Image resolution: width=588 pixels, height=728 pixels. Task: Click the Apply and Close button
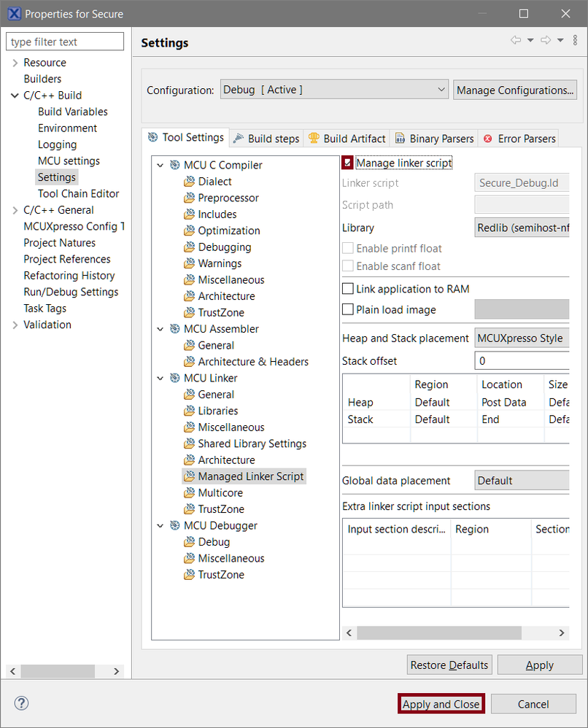441,704
